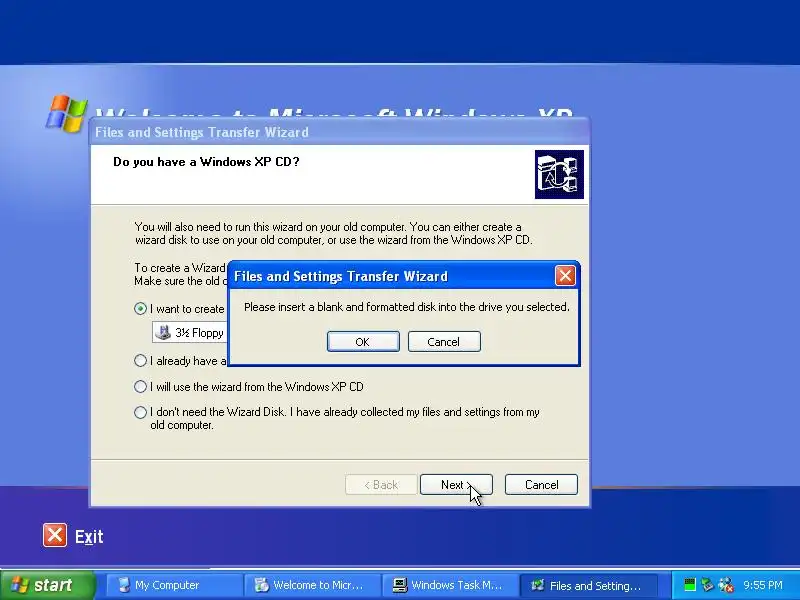Viewport: 800px width, 600px height.
Task: Cancel the Files and Settings Transfer Wizard
Action: tap(541, 485)
